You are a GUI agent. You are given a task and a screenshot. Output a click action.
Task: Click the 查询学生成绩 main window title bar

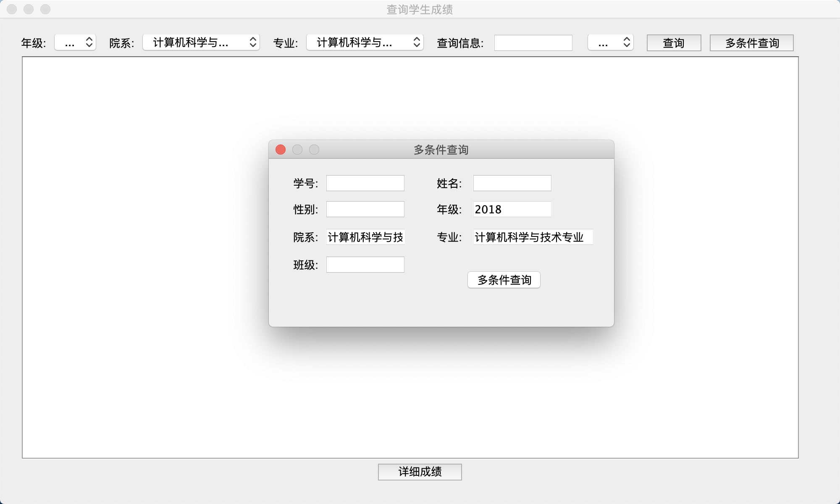(420, 8)
